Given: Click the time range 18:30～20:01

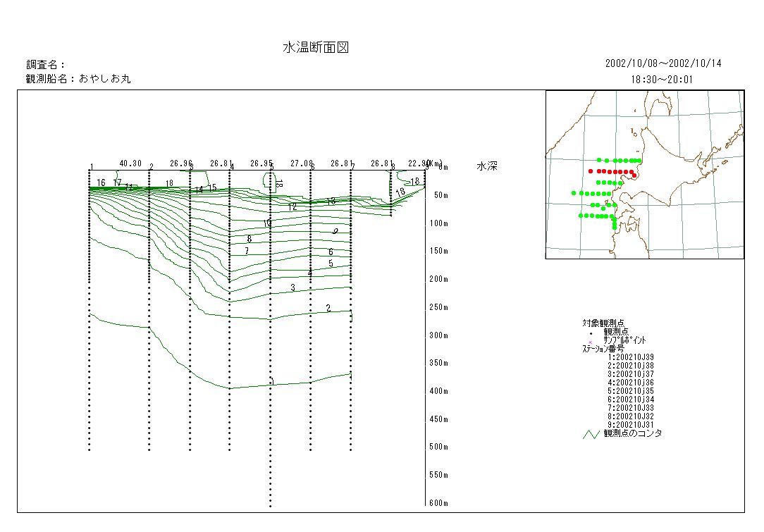Looking at the screenshot, I should click(663, 80).
